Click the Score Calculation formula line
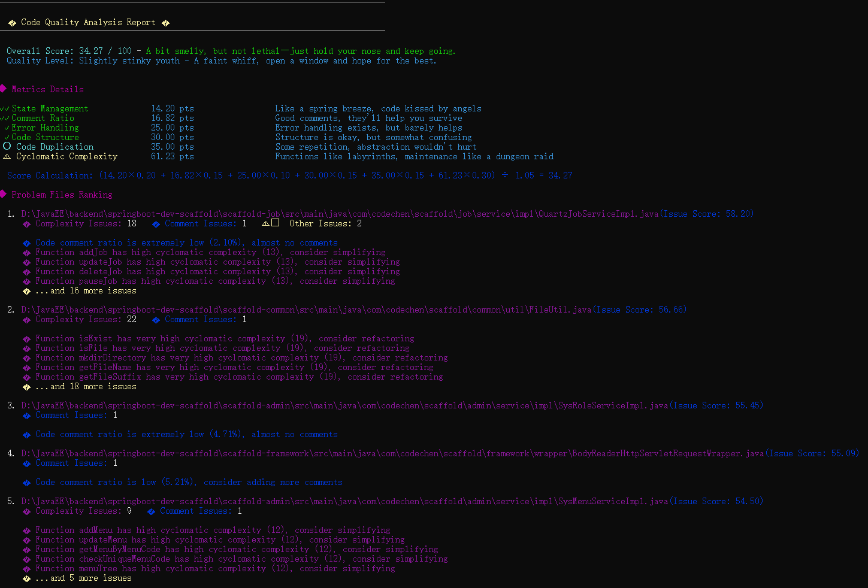The image size is (868, 588). pos(289,175)
